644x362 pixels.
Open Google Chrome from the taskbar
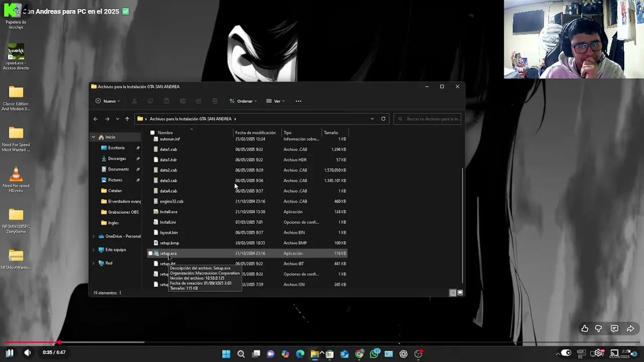359,354
